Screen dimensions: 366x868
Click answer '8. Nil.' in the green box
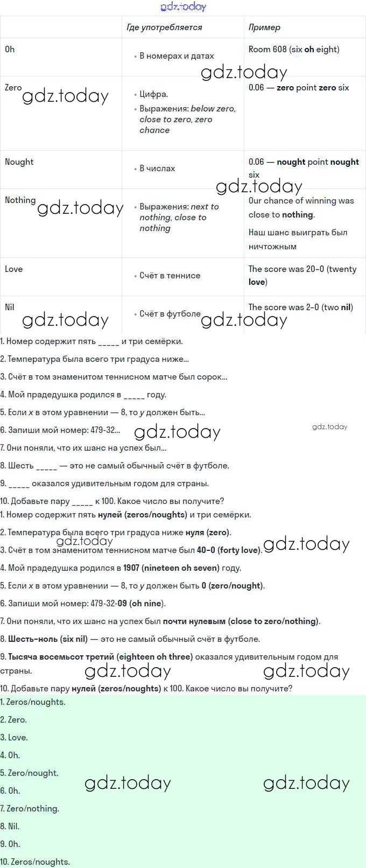[x=10, y=827]
